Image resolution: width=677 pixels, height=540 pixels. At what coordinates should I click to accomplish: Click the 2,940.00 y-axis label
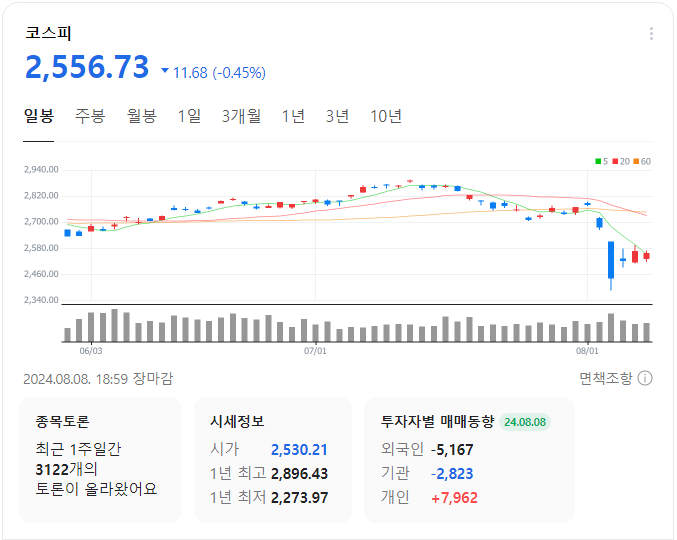[x=41, y=170]
